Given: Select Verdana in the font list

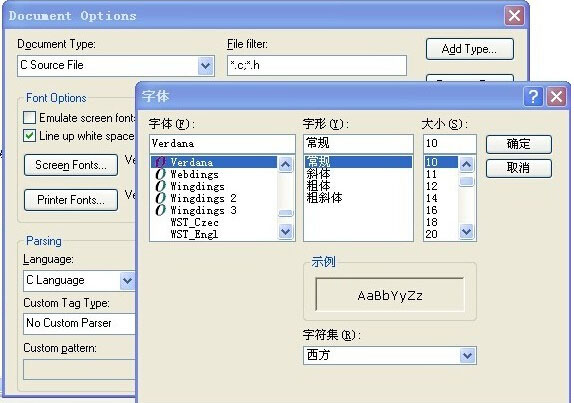Looking at the screenshot, I should click(214, 162).
